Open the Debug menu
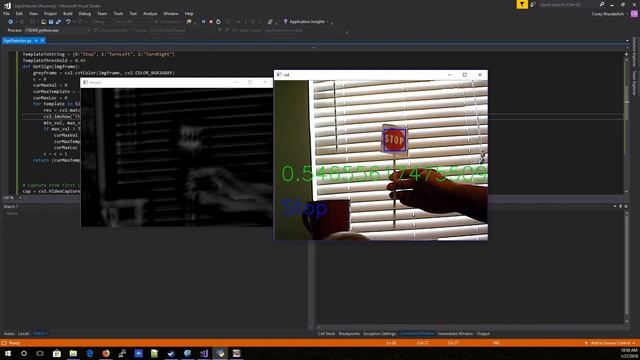The height and width of the screenshot is (360, 640). click(84, 13)
